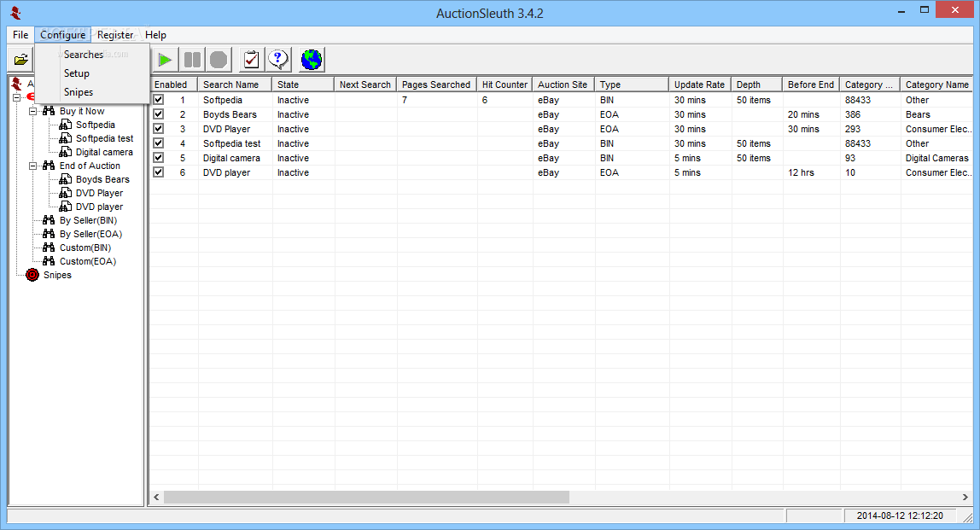980x530 pixels.
Task: Sort by the Search Name column header
Action: 235,84
